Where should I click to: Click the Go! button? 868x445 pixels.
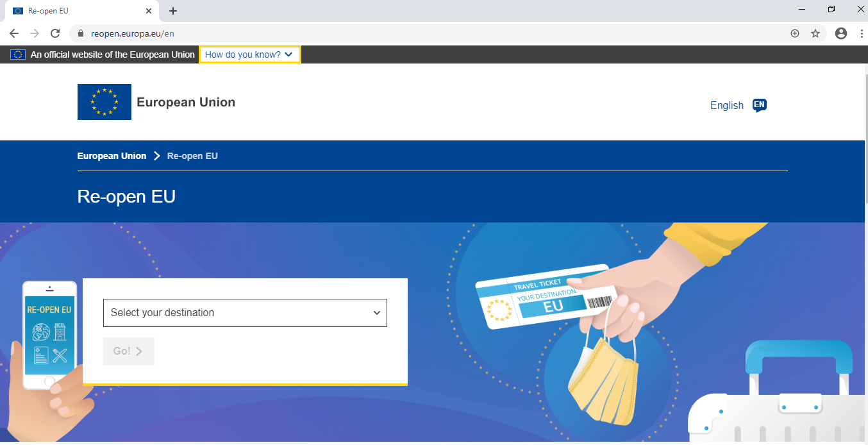129,351
